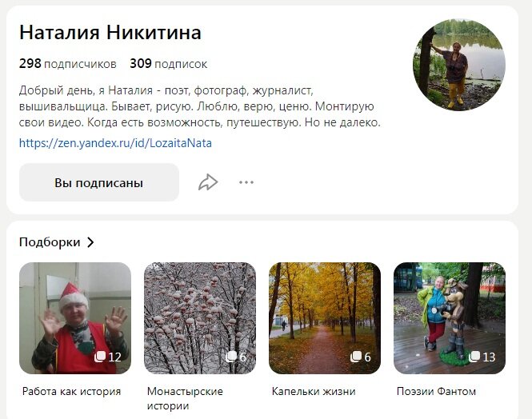The width and height of the screenshot is (532, 419).
Task: Expand Подборки with the chevron arrow
Action: click(90, 242)
